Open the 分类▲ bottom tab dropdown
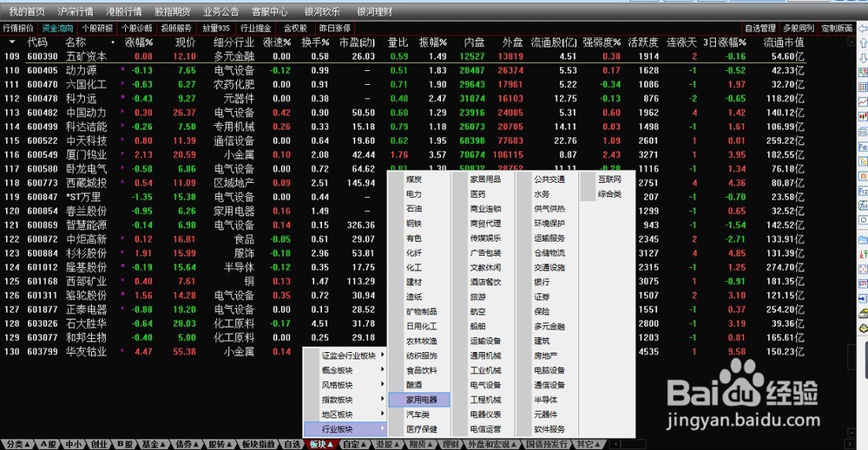The height and width of the screenshot is (450, 868). 16,445
